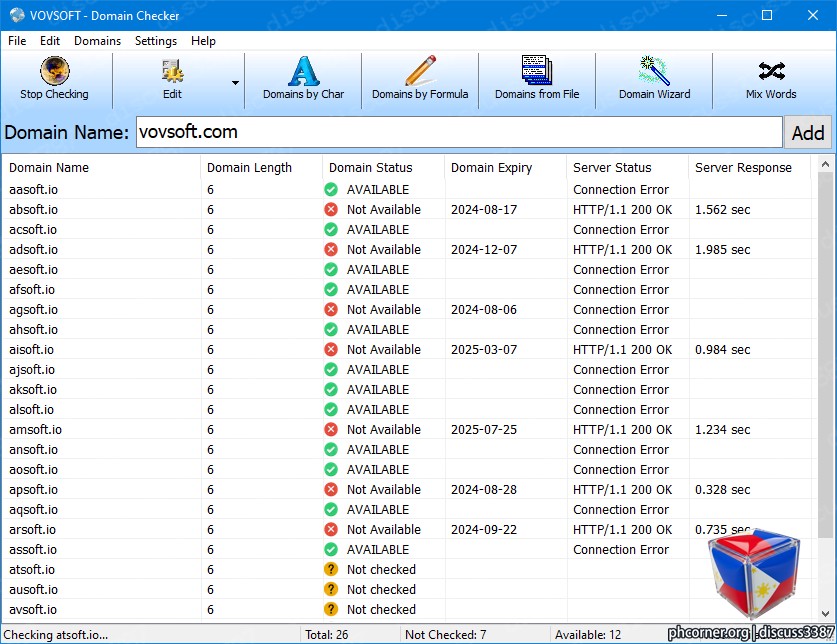Click the yellow question icon for atsoft.io
Viewport: 837px width, 644px height.
coord(331,569)
